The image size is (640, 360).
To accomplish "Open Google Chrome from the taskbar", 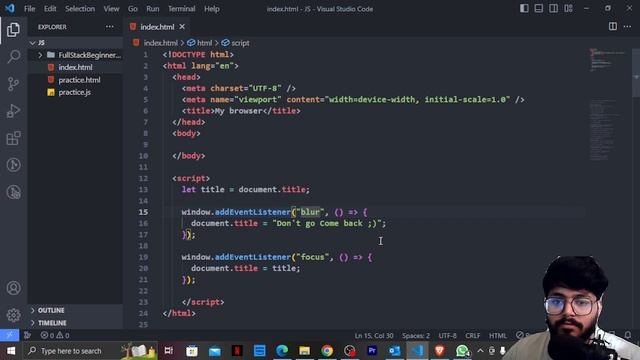I will [x=327, y=351].
